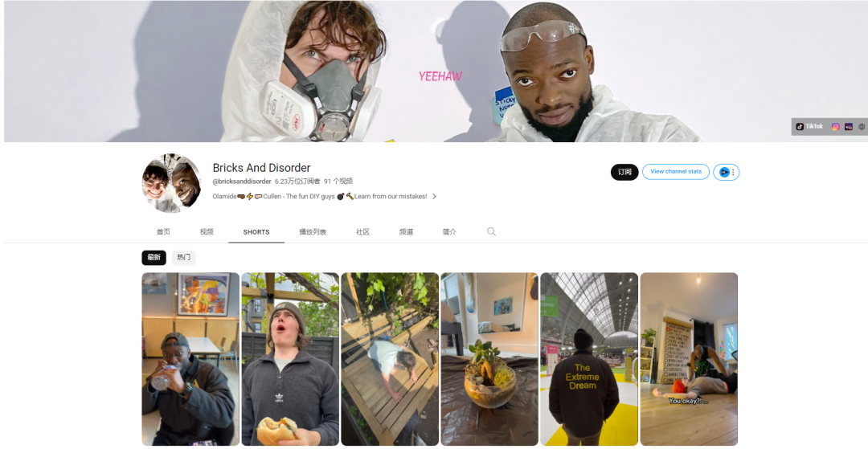Open the 播放列表 tab
Screen dimensions: 868x449
click(313, 231)
